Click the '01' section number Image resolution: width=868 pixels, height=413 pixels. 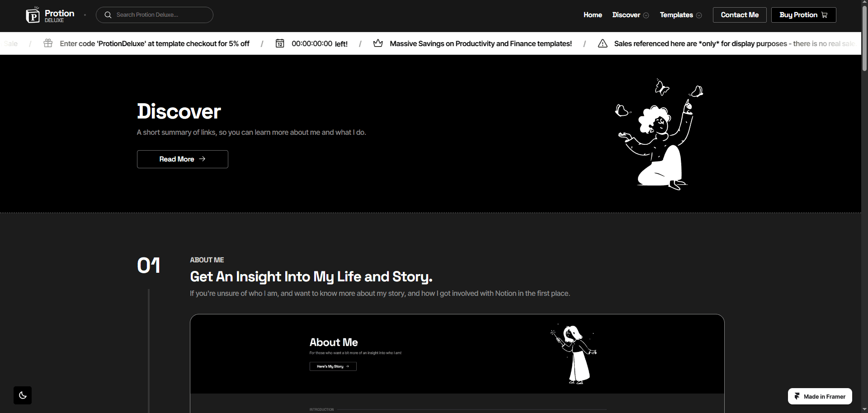(149, 266)
